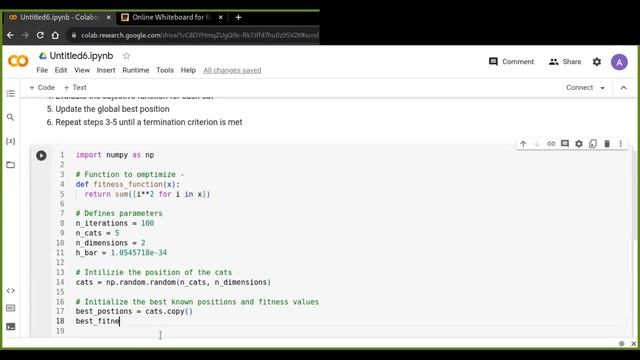Run the code cell play button

(x=41, y=155)
